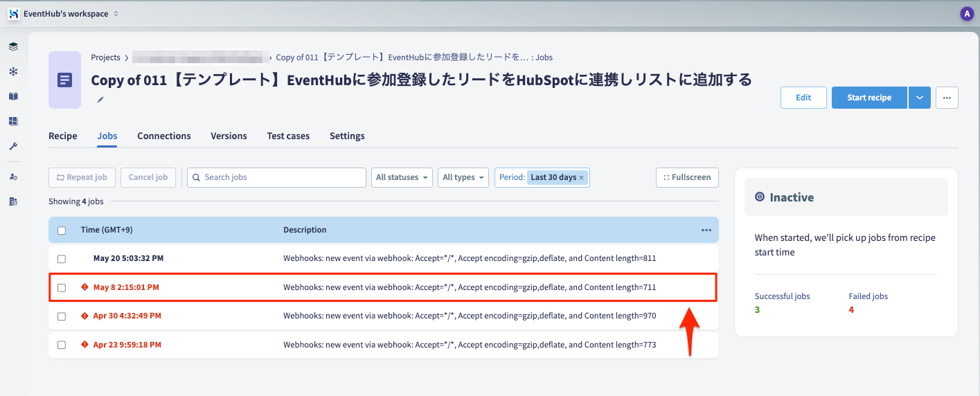Follow the Projects breadcrumb link
This screenshot has width=980, height=396.
pyautogui.click(x=105, y=57)
